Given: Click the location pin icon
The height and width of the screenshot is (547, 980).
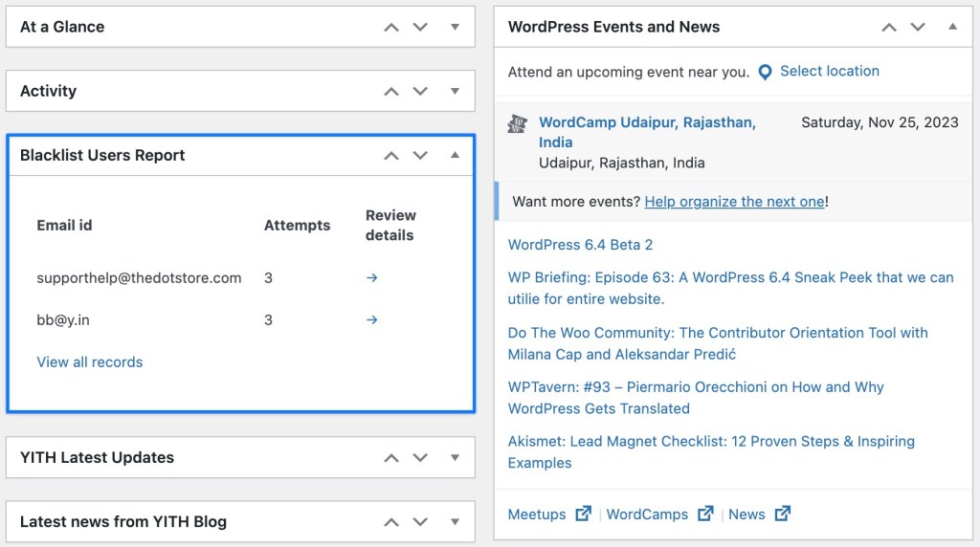Looking at the screenshot, I should (x=765, y=72).
